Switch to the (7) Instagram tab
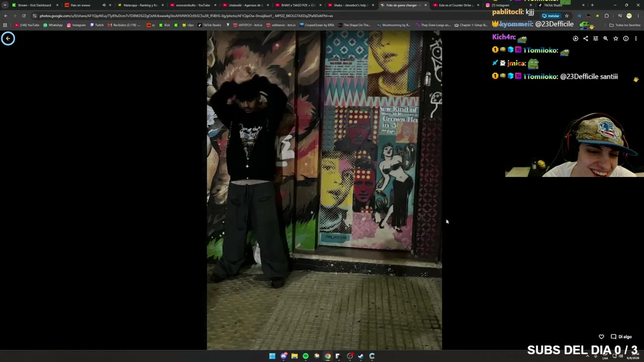The width and height of the screenshot is (644, 362). click(x=508, y=5)
